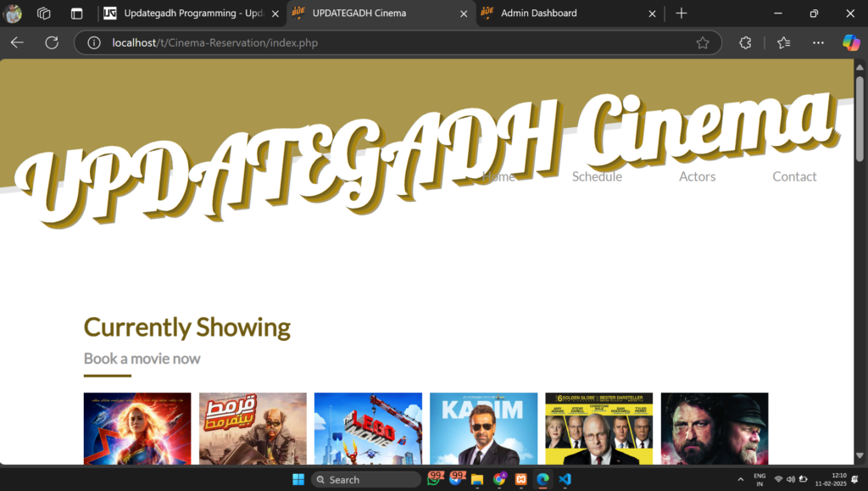The height and width of the screenshot is (491, 868).
Task: Open browser extensions puzzle icon
Action: (x=745, y=42)
